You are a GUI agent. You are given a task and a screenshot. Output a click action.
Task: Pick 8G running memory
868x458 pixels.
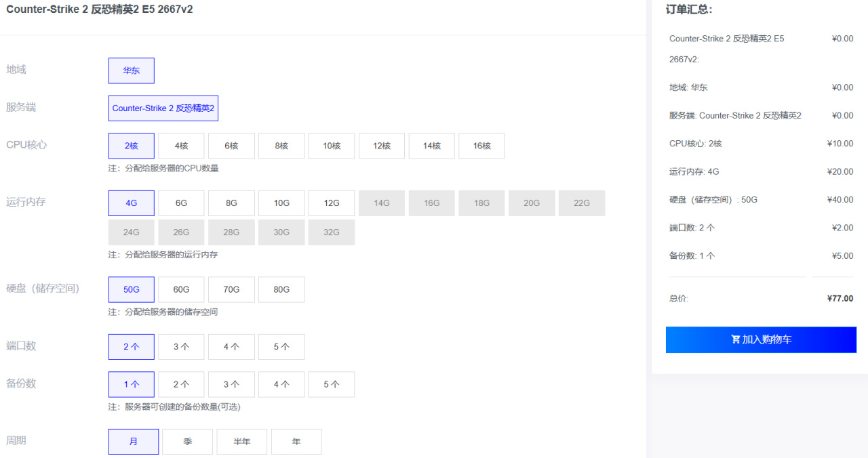pyautogui.click(x=232, y=203)
